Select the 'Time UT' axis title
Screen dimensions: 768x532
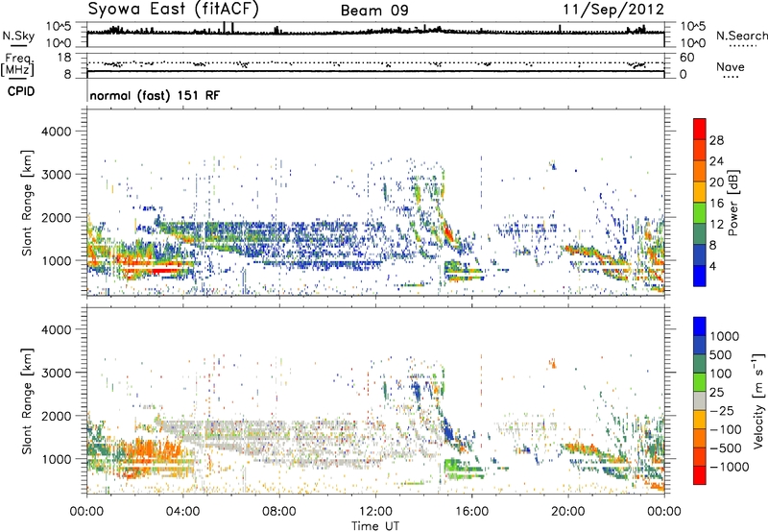pos(375,525)
